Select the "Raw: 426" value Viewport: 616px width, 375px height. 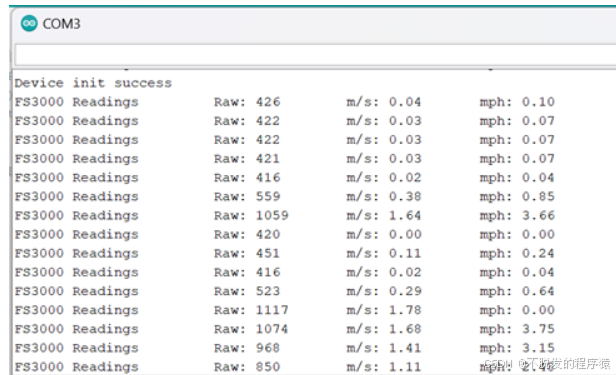247,102
